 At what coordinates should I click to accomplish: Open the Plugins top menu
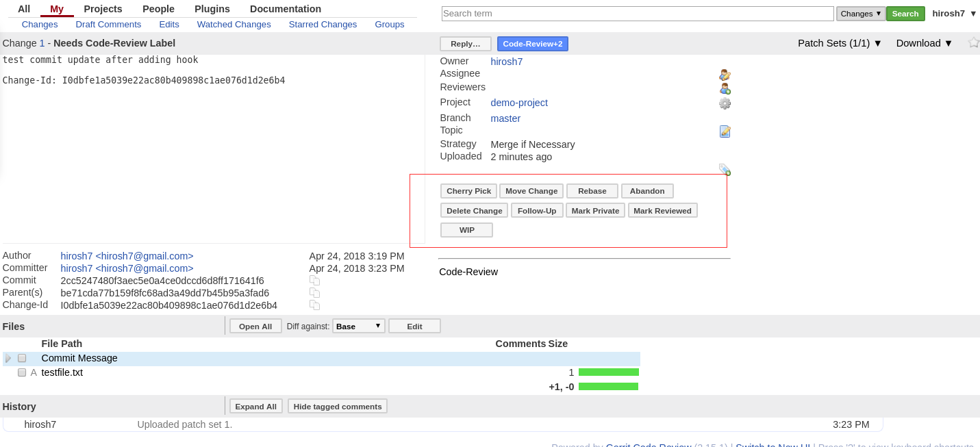pyautogui.click(x=212, y=9)
